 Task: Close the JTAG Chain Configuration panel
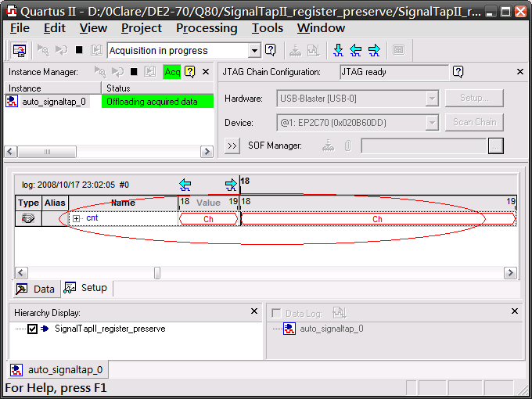pos(519,72)
